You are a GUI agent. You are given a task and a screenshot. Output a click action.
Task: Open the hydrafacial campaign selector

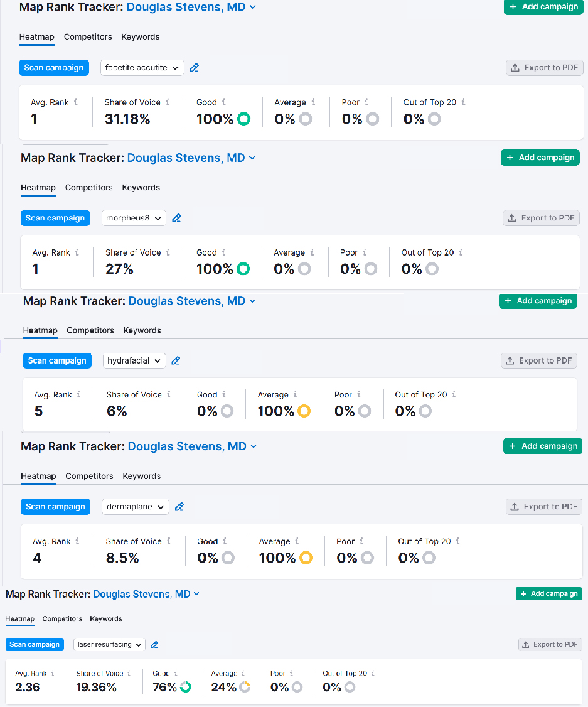tap(134, 361)
